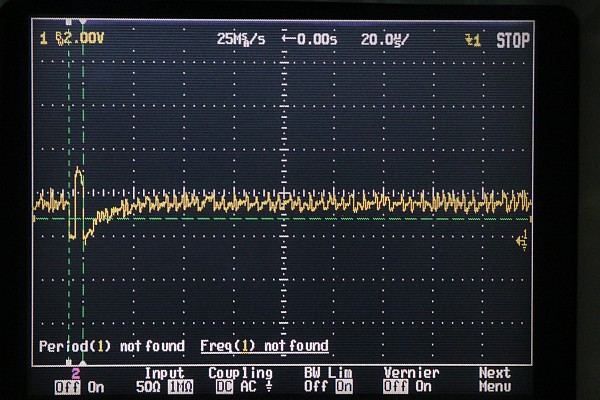Select the channel 1 ground level marker

[x=523, y=239]
